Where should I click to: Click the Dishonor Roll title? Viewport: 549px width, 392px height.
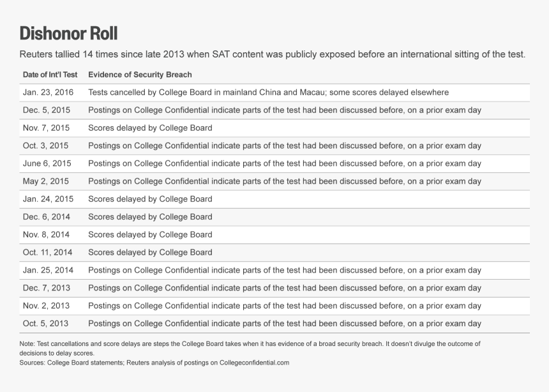point(68,34)
